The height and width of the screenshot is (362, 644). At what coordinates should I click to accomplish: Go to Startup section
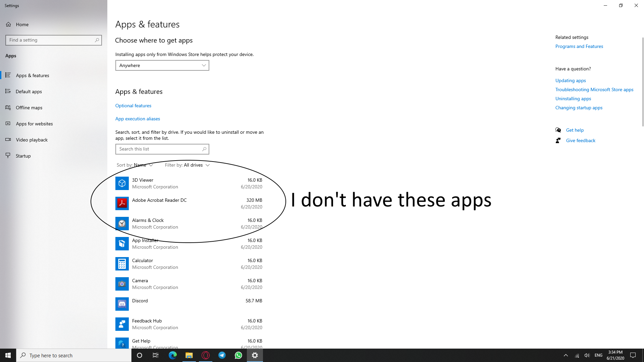54,156
